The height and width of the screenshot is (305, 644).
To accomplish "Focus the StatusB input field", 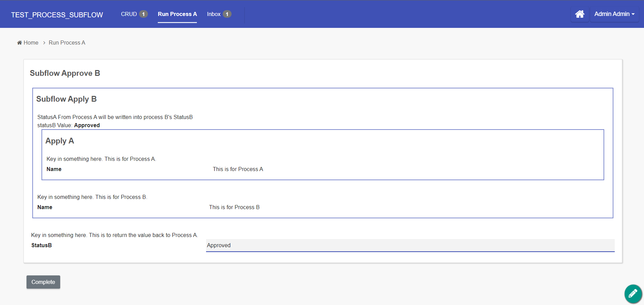I will [410, 245].
